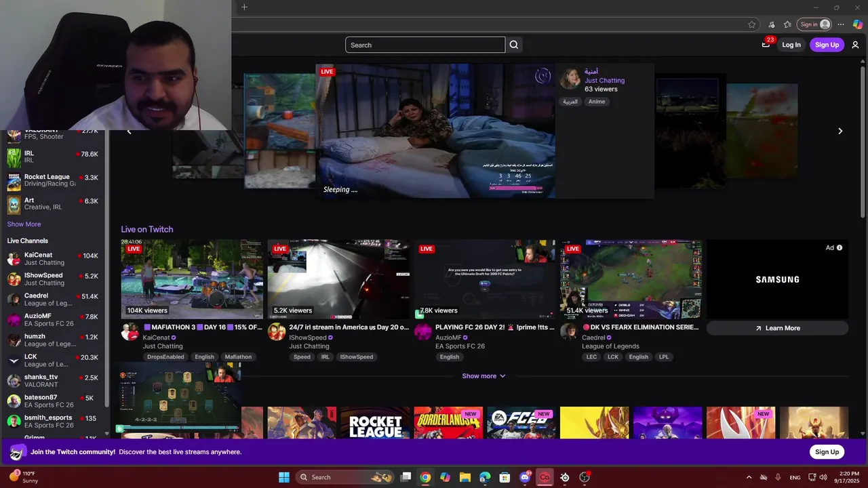Open Caedrel League of Legends stream thumbnail
The width and height of the screenshot is (868, 488).
pyautogui.click(x=631, y=279)
